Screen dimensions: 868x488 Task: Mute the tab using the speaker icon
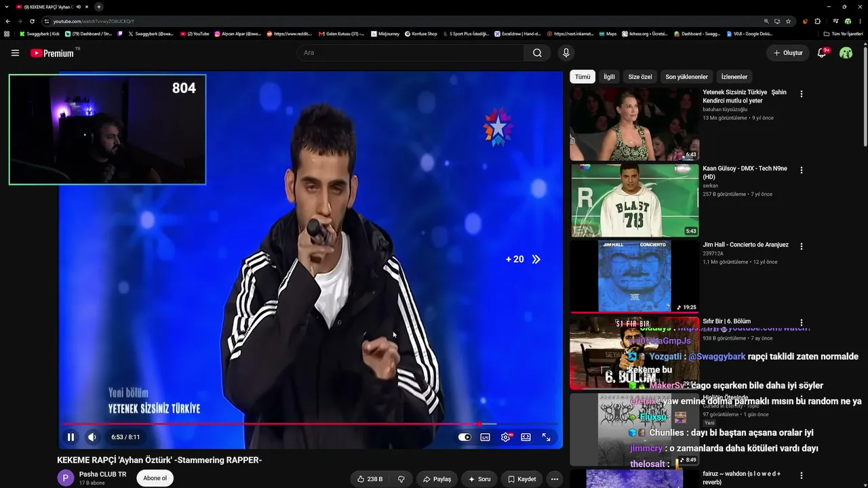click(79, 7)
